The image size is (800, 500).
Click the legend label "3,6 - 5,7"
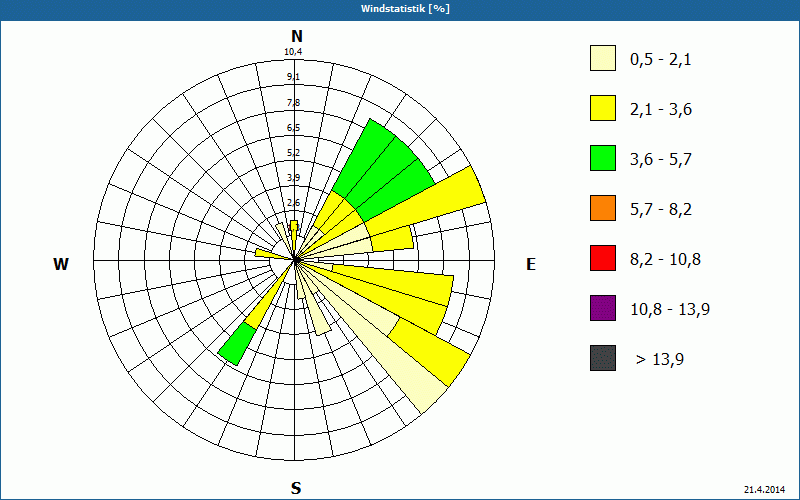point(661,160)
